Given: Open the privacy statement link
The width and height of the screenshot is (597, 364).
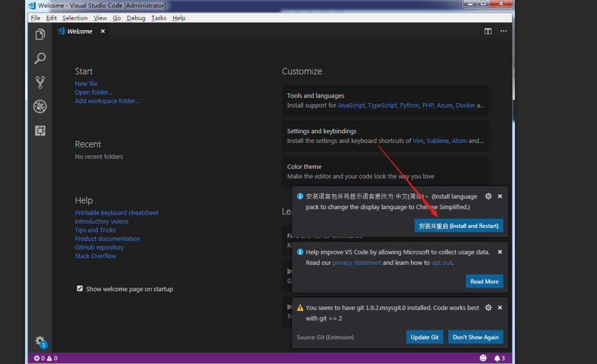Looking at the screenshot, I should [x=357, y=263].
